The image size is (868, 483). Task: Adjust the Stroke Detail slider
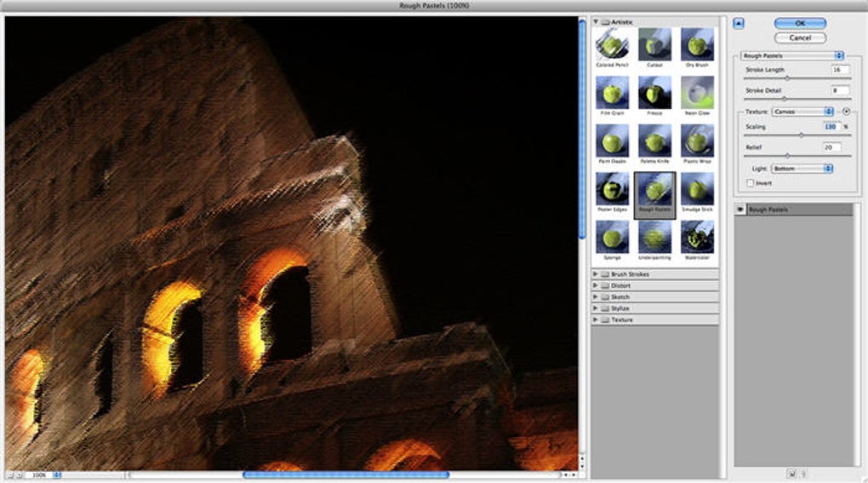point(783,99)
